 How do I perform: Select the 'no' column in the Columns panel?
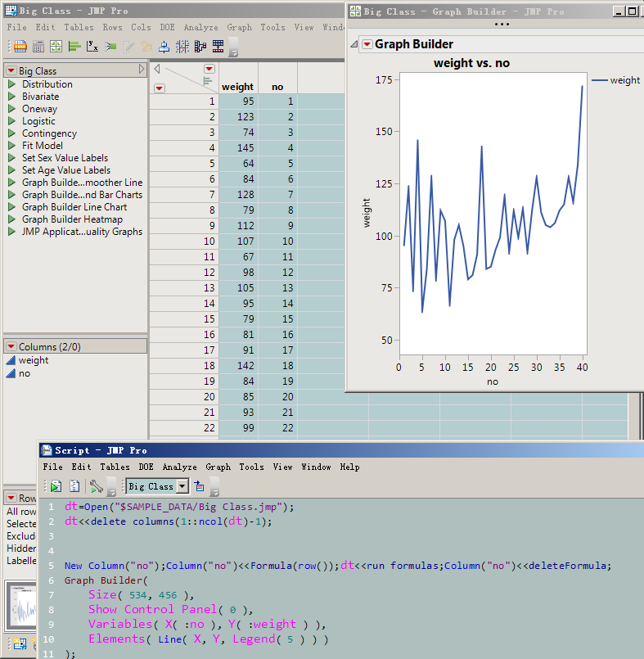coord(24,373)
